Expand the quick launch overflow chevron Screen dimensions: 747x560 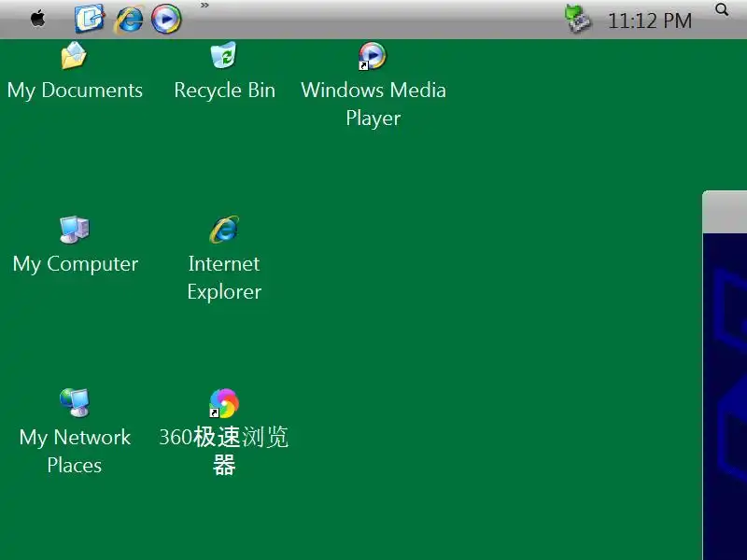(204, 6)
